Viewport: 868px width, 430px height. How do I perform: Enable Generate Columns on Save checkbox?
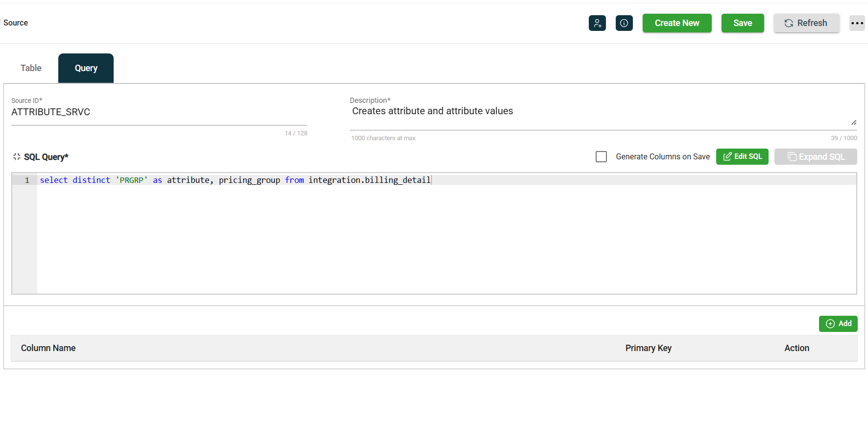pyautogui.click(x=601, y=156)
